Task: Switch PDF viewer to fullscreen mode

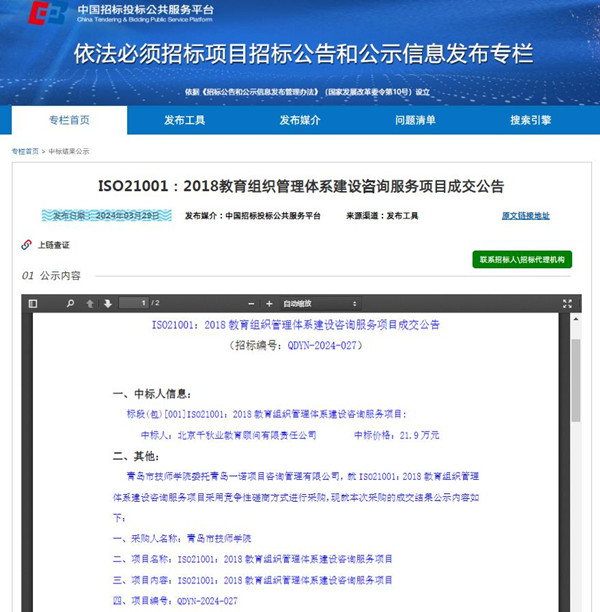Action: point(567,304)
